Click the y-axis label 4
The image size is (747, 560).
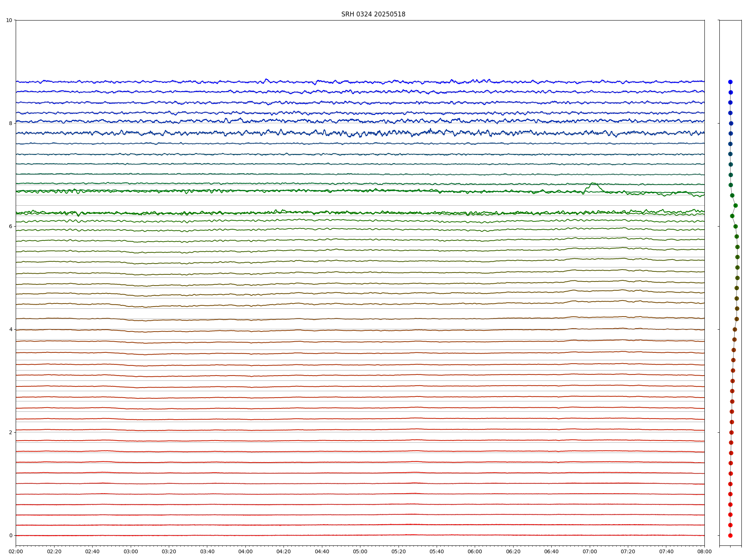(10, 329)
